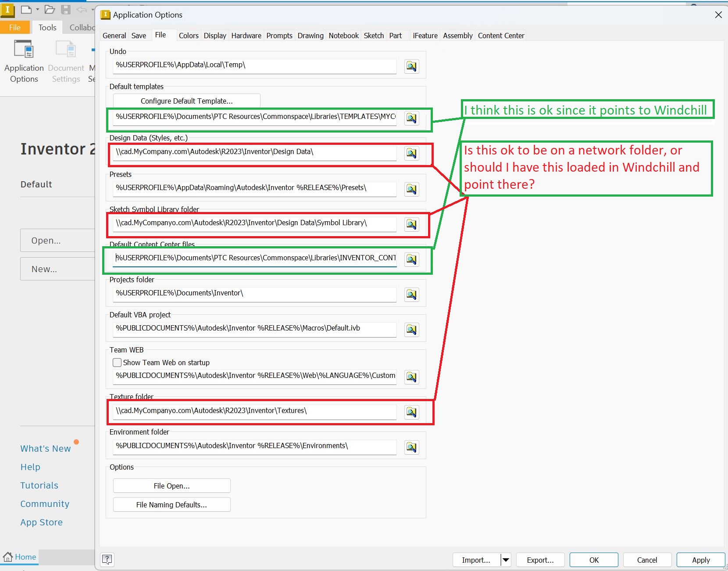Open browse for the Texture folder
This screenshot has width=728, height=571.
click(x=411, y=412)
